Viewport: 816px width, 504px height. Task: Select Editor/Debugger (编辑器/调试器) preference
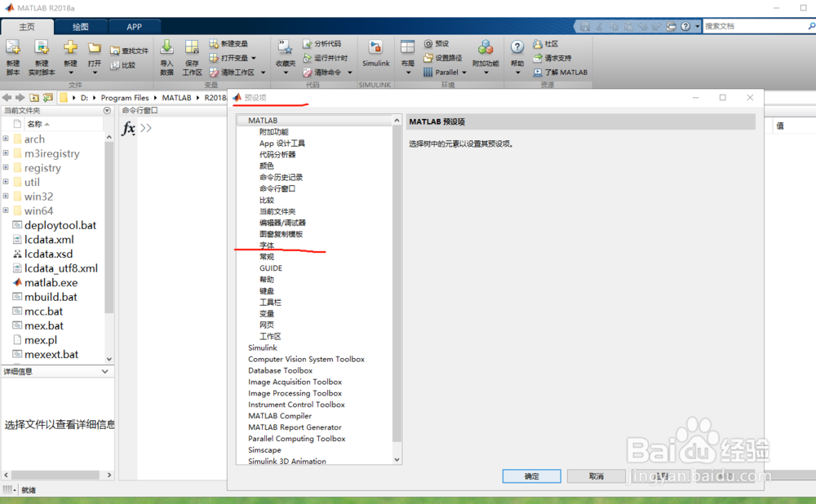[x=282, y=223]
